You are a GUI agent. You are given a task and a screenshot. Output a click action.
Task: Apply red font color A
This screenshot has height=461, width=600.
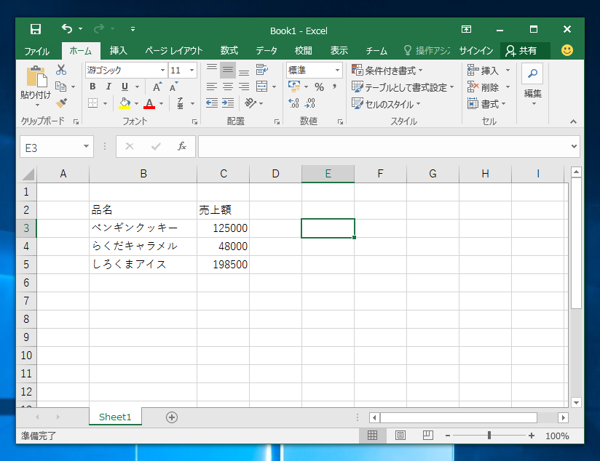coord(149,103)
